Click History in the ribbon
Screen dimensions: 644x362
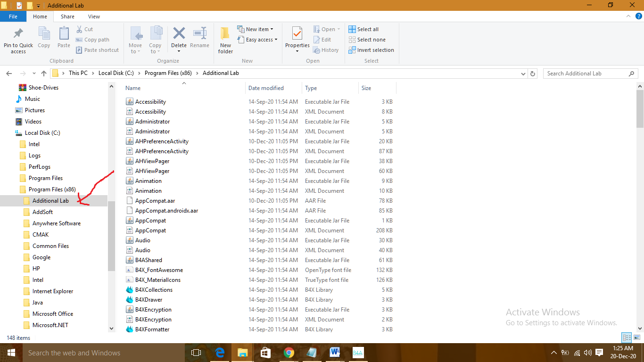coord(326,50)
